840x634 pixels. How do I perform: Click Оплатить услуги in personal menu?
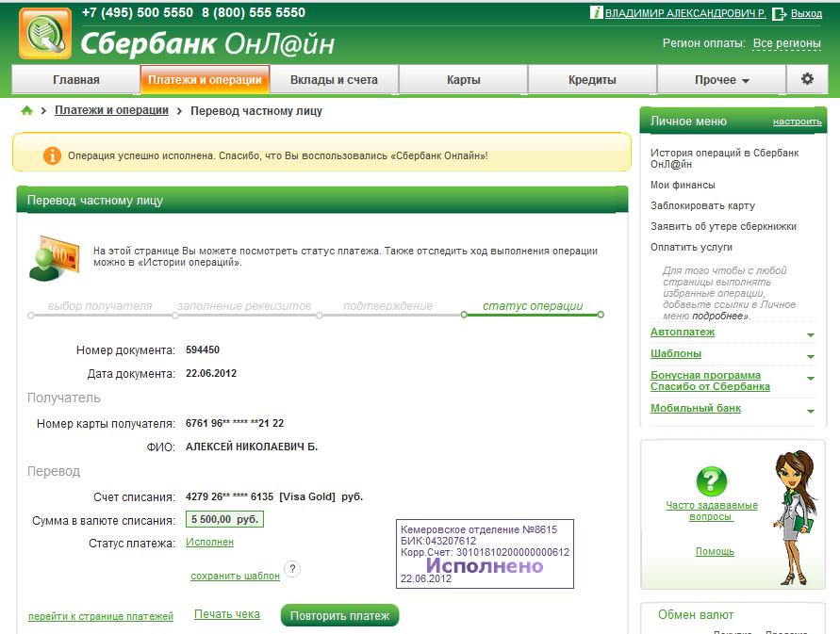691,247
